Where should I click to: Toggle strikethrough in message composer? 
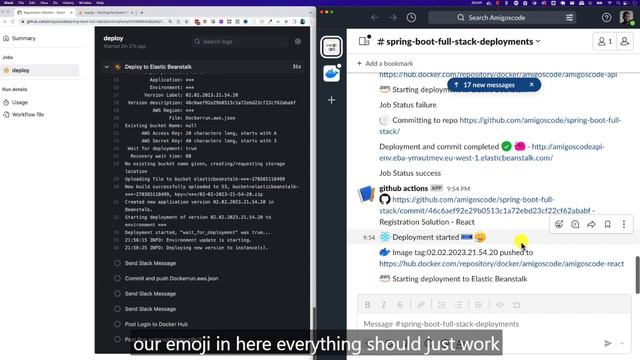(400, 305)
